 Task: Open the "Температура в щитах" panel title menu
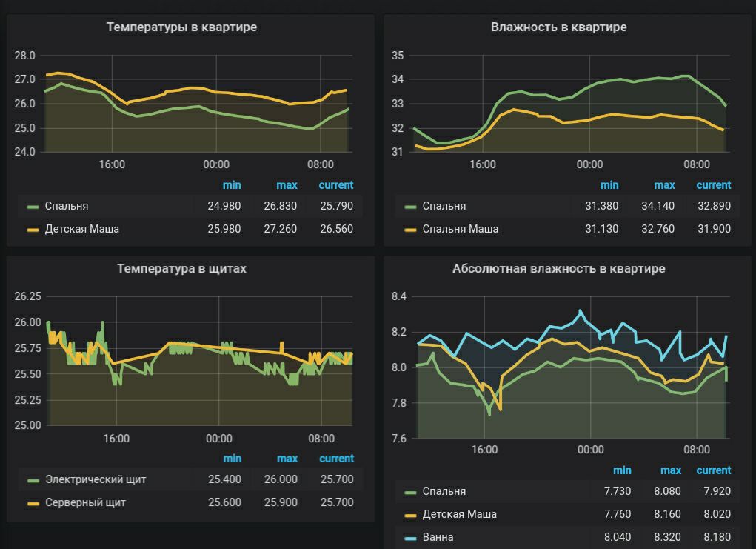tap(181, 269)
